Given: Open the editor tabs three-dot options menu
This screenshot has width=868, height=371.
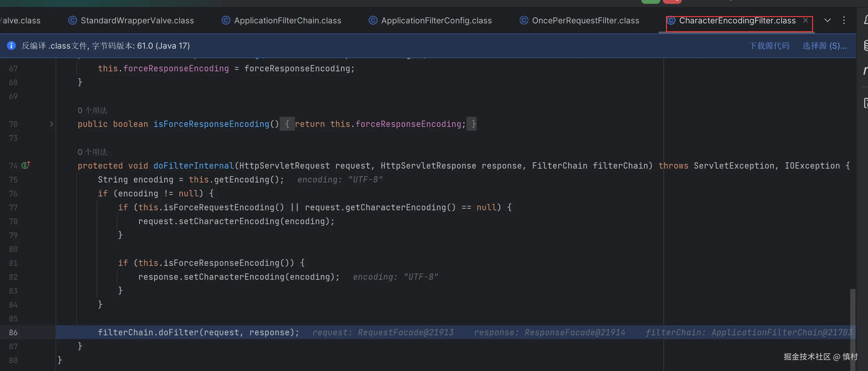Looking at the screenshot, I should point(844,20).
